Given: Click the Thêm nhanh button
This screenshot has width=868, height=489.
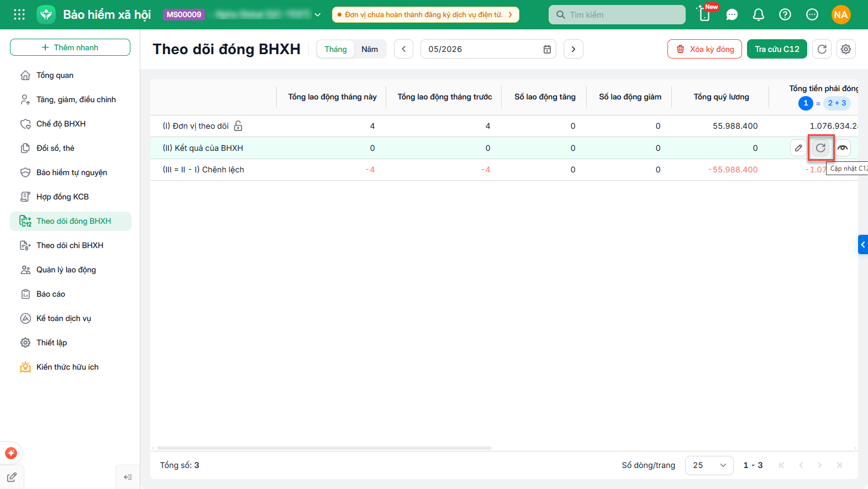Looking at the screenshot, I should coord(70,48).
